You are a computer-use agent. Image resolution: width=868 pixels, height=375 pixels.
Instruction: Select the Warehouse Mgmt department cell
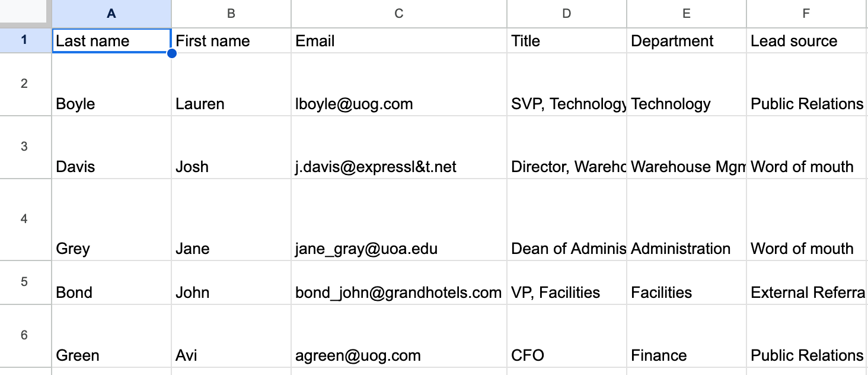[x=687, y=167]
